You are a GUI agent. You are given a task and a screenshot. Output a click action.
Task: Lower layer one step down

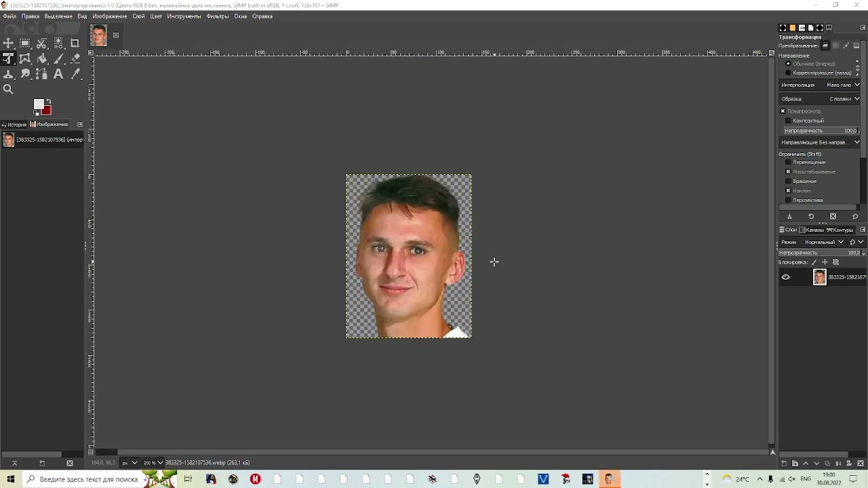(x=816, y=464)
